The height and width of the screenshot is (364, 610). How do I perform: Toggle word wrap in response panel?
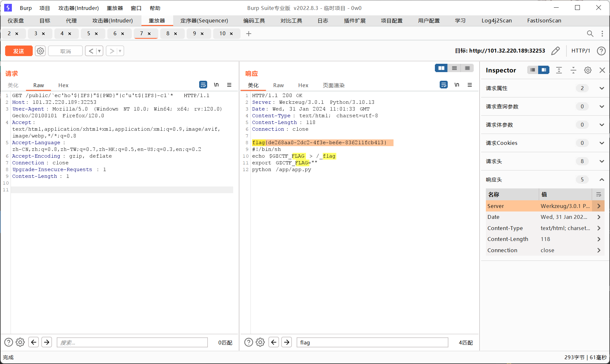444,85
